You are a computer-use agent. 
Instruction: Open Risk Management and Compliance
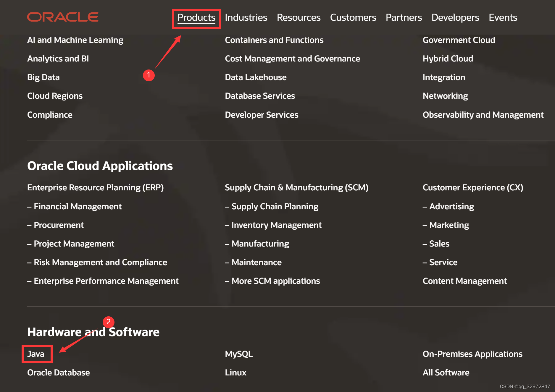97,262
